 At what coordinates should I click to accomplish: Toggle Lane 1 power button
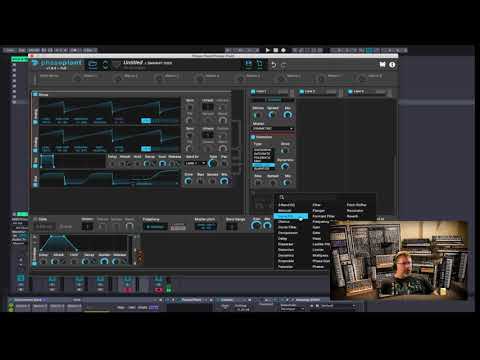coord(253,91)
